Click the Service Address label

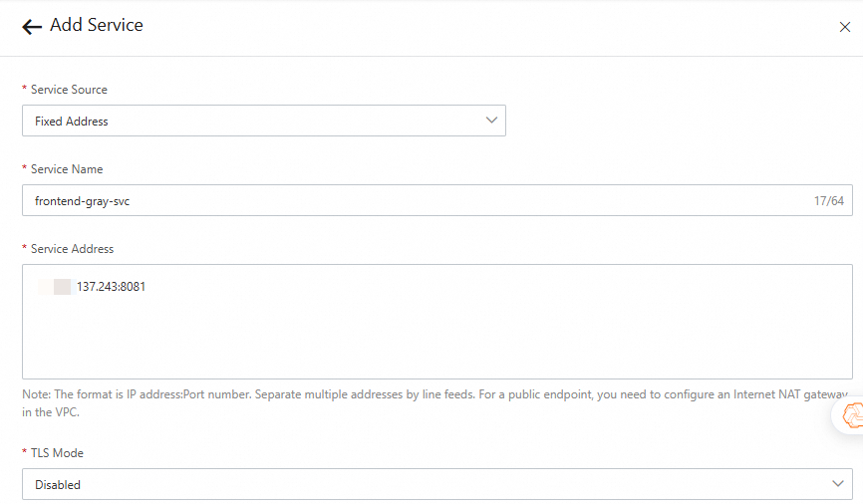[72, 249]
